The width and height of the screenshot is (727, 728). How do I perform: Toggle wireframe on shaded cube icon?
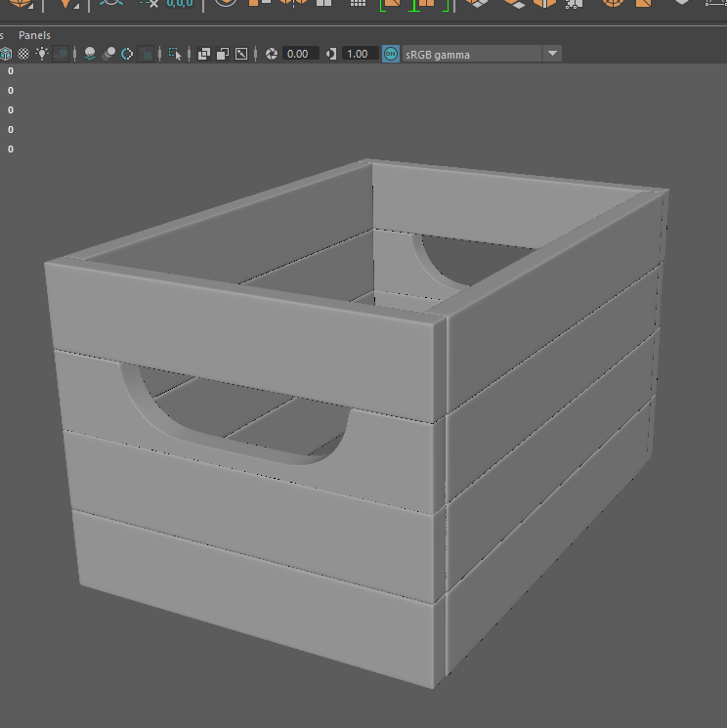[x=8, y=54]
